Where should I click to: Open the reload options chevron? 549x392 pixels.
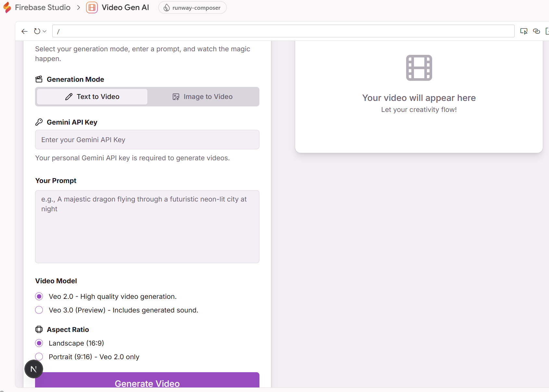pos(44,31)
